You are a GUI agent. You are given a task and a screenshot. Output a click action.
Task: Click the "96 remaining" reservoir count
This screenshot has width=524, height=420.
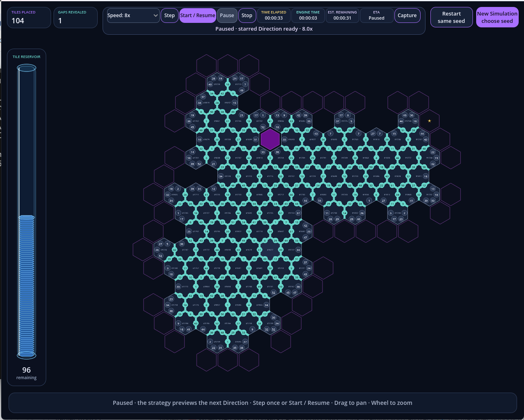click(x=27, y=373)
